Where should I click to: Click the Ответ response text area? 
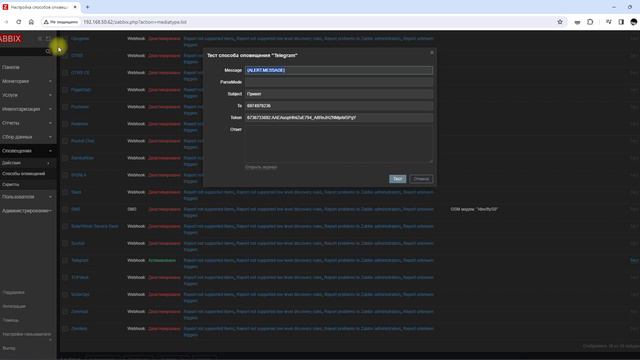pos(339,144)
